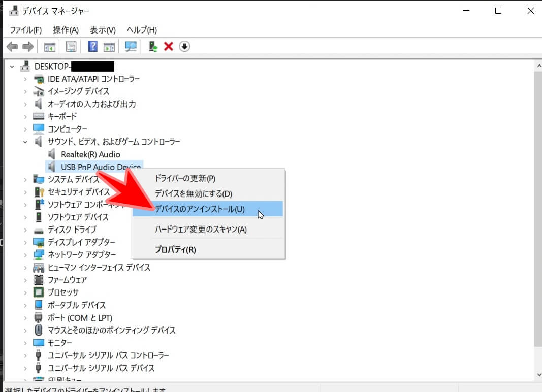Click the Show/Hide console tree toolbar icon

(x=49, y=46)
